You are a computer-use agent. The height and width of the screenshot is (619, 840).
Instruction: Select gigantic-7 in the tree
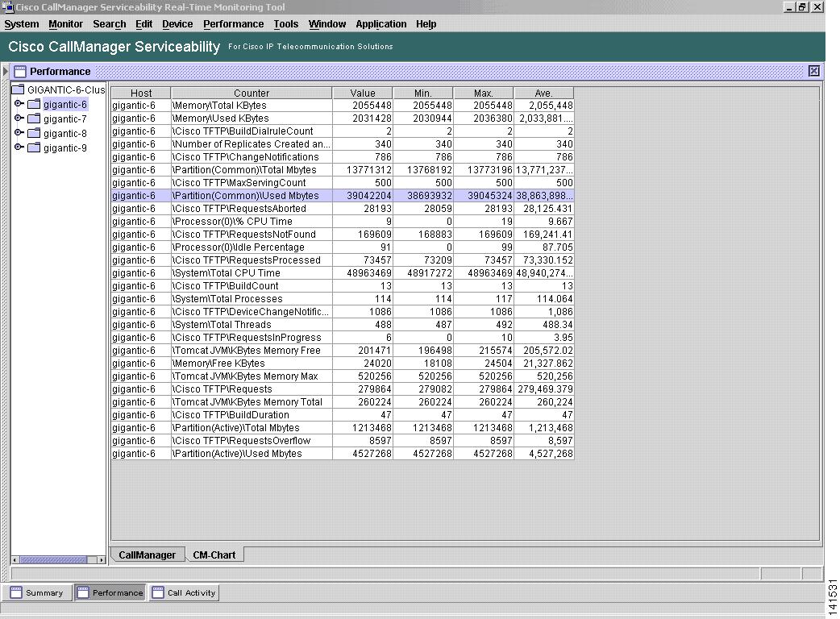(x=64, y=118)
